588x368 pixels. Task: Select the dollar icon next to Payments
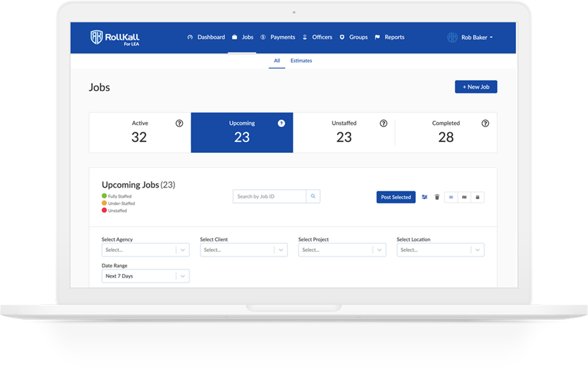coord(263,37)
